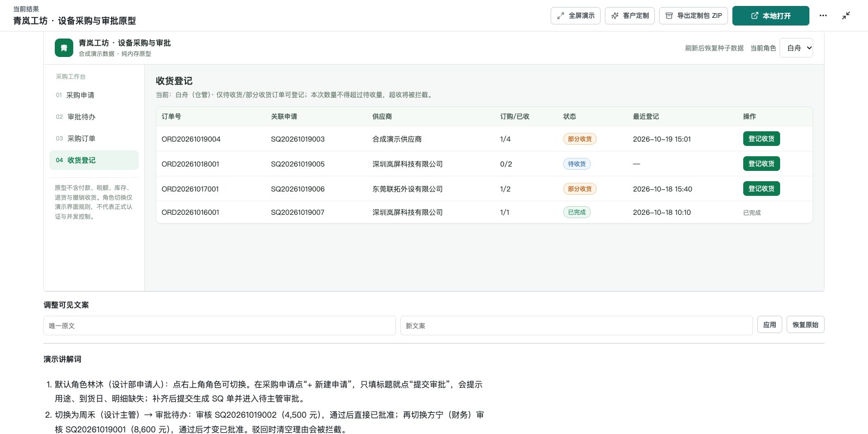Image resolution: width=868 pixels, height=434 pixels.
Task: Open 02 审批待办 in the sidebar
Action: 94,117
